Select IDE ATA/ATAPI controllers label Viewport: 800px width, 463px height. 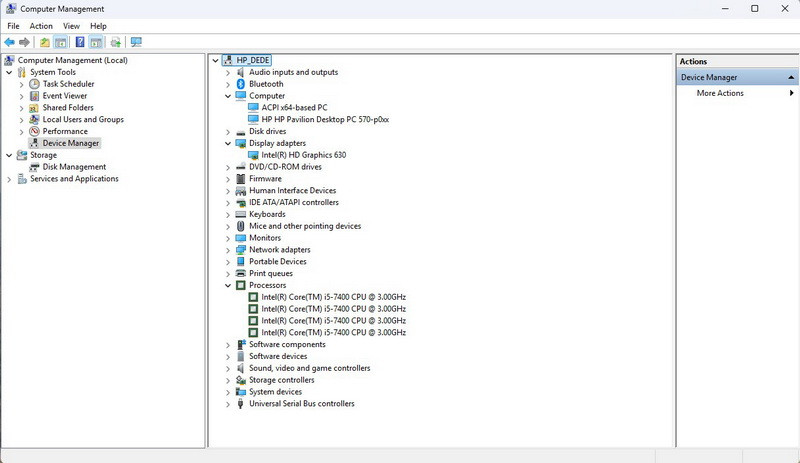click(x=294, y=203)
